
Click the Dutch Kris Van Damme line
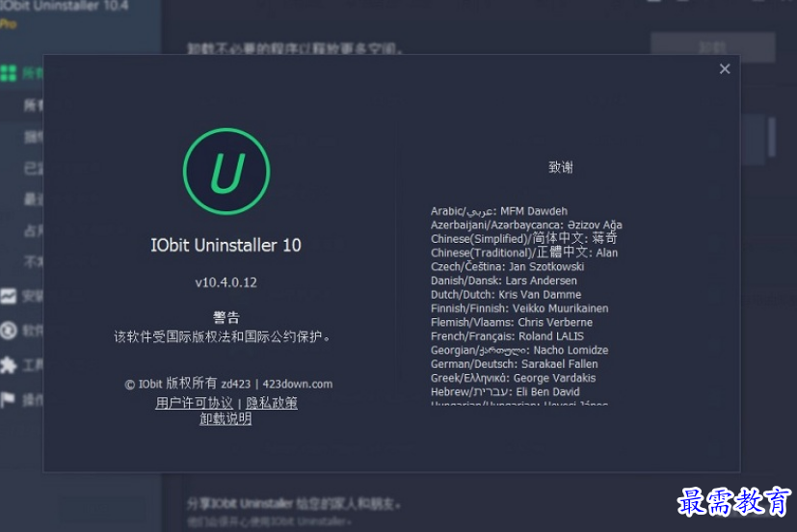pyautogui.click(x=506, y=295)
